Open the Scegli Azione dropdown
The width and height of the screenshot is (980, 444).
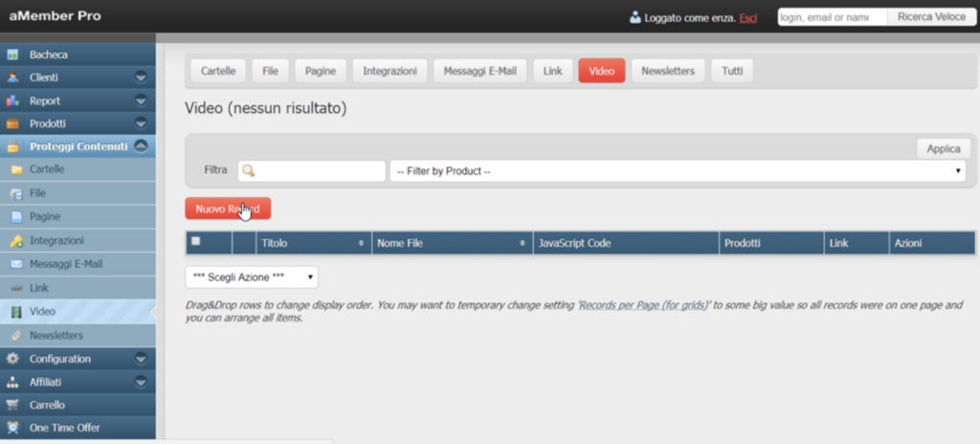click(251, 277)
